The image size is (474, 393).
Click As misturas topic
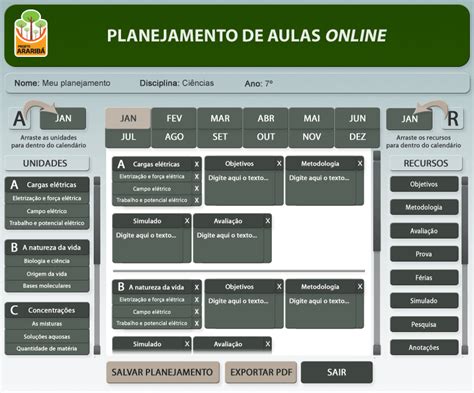click(x=47, y=324)
